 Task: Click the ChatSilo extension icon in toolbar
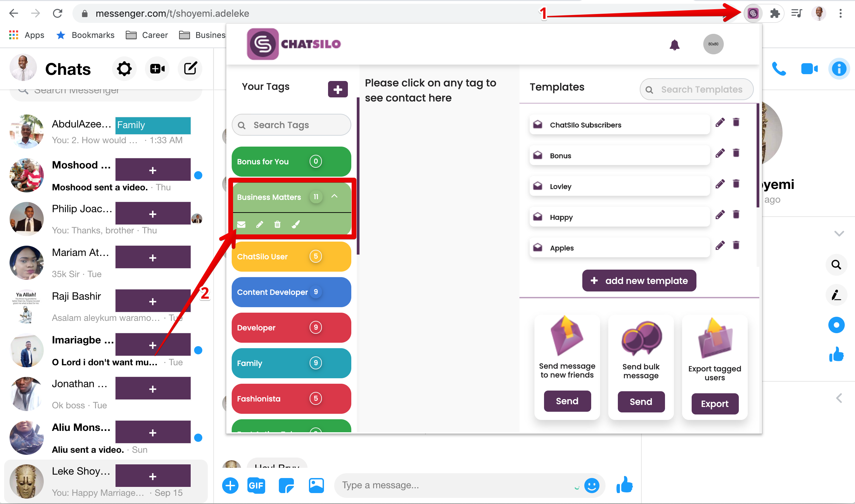pos(753,13)
